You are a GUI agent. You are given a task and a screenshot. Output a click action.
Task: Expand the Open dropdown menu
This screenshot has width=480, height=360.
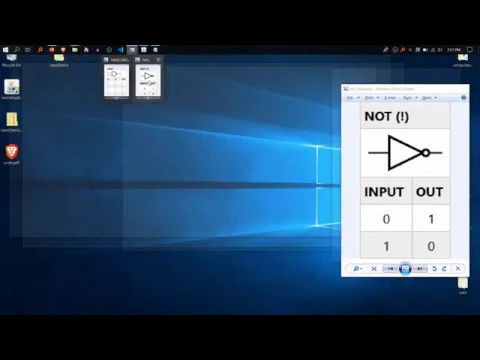tap(429, 98)
